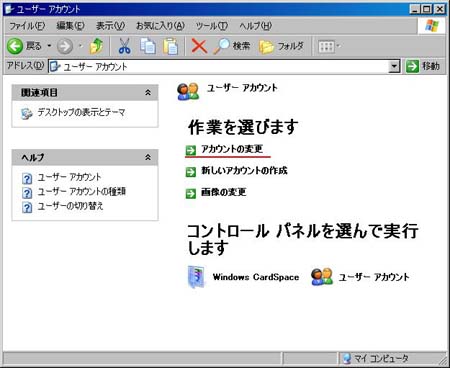Open デスクトップの表示とテーマ link

(x=81, y=112)
